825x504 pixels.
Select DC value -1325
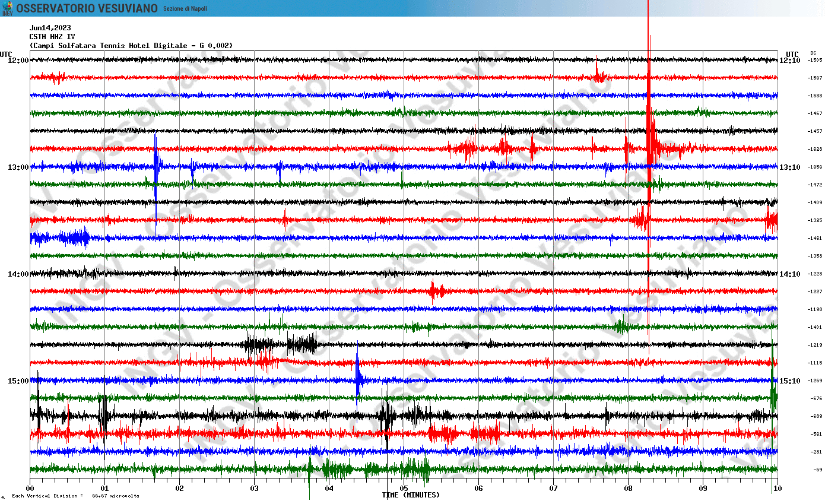pyautogui.click(x=814, y=220)
